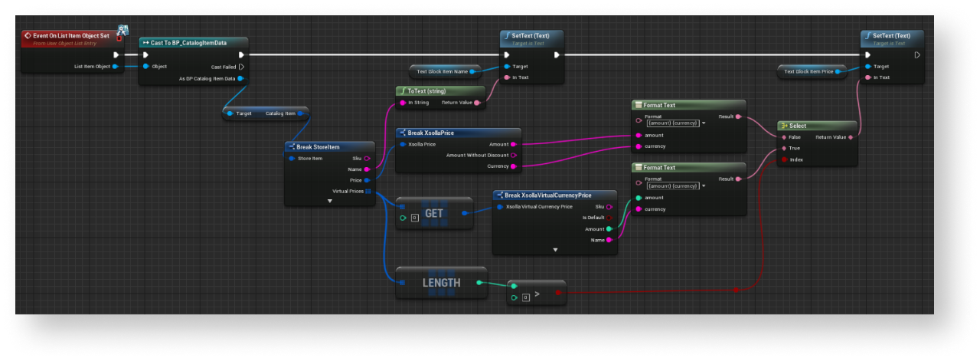
Task: Select the LENGTH array node
Action: coord(441,283)
